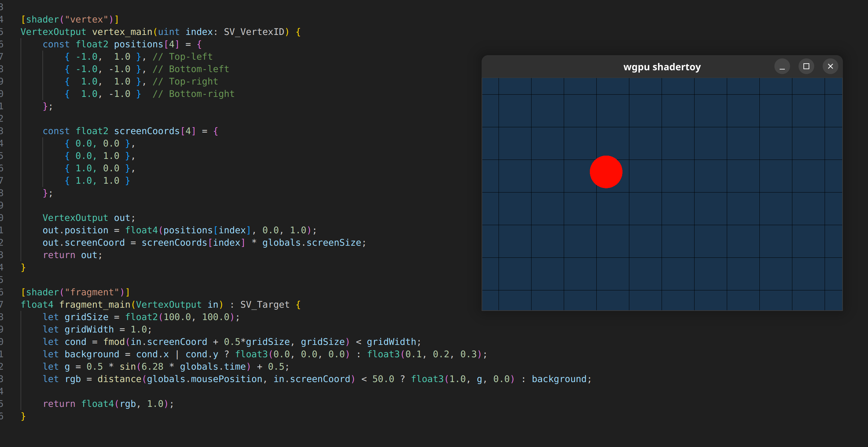The image size is (868, 447).
Task: Click the screenCoords[4] array declaration
Action: 155,131
